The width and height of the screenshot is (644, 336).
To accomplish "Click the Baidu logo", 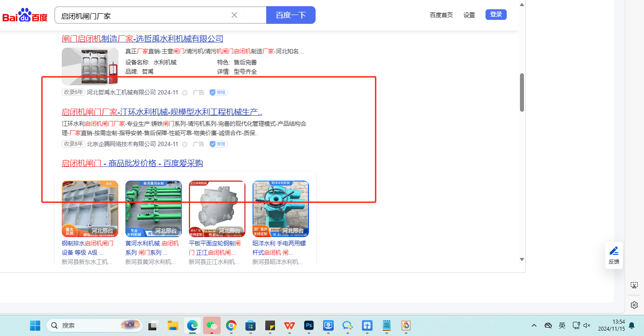I will click(25, 15).
